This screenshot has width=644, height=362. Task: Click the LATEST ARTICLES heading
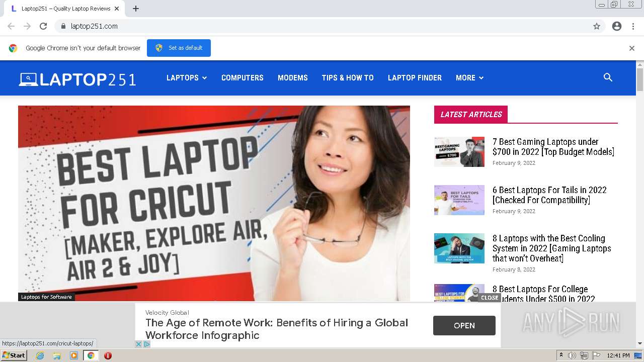[x=471, y=115]
